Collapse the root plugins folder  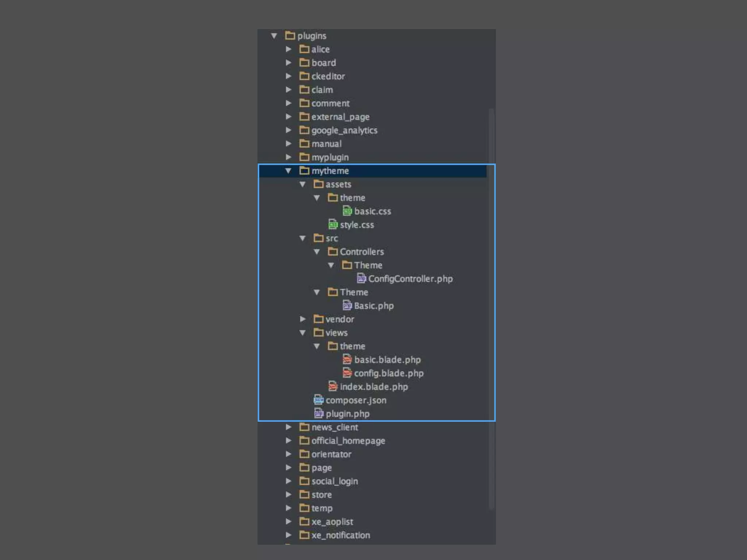tap(274, 36)
